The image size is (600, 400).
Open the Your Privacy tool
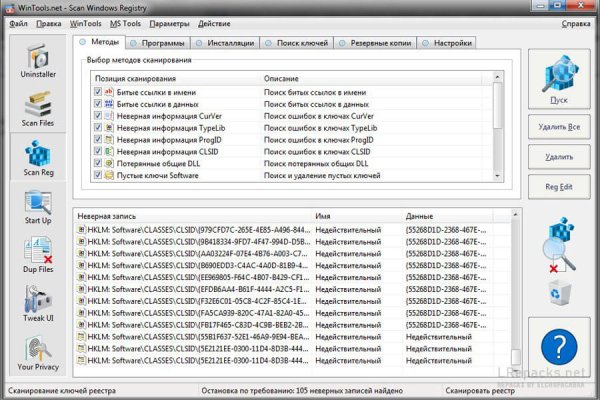38,353
